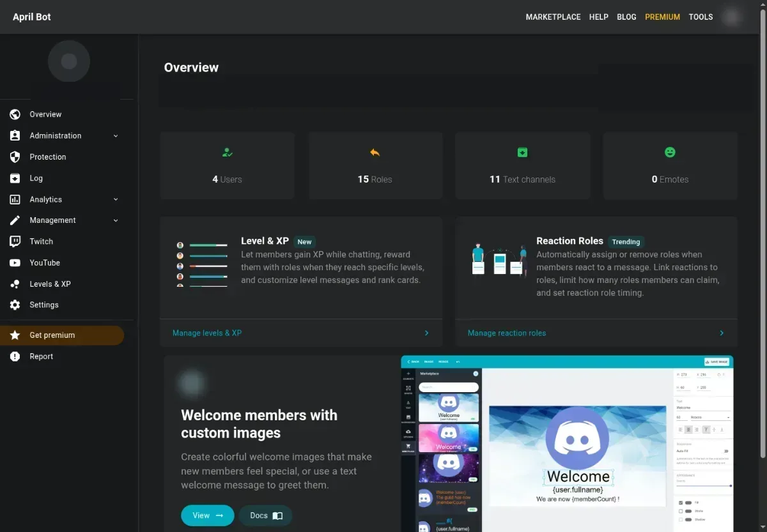Click the Get premium star icon
The image size is (767, 532).
point(15,335)
